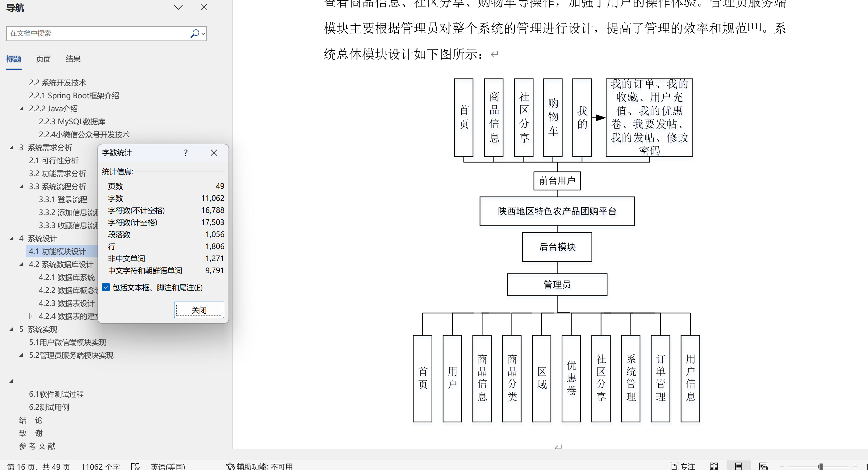868x470 pixels.
Task: Click the 英语(美国) language indicator
Action: point(168,466)
